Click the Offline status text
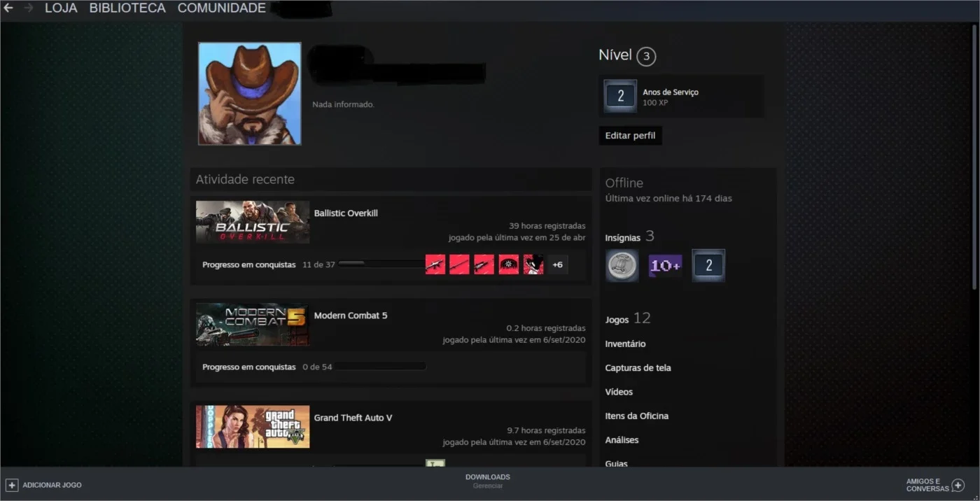Image resolution: width=980 pixels, height=501 pixels. point(624,183)
